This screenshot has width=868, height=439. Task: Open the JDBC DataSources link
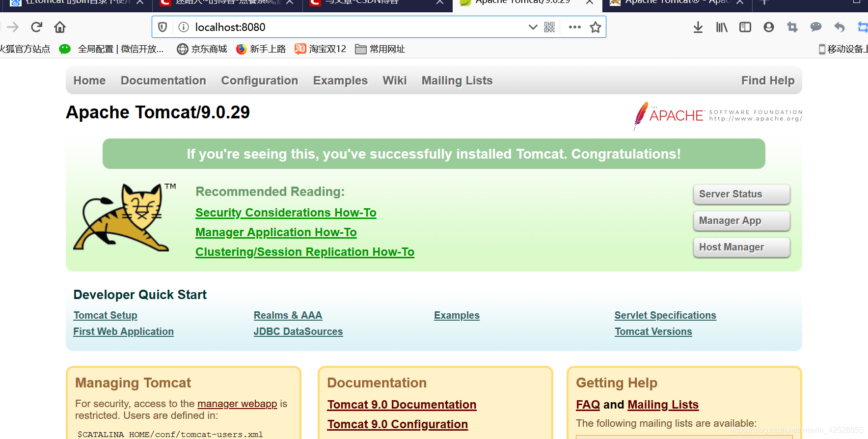298,331
